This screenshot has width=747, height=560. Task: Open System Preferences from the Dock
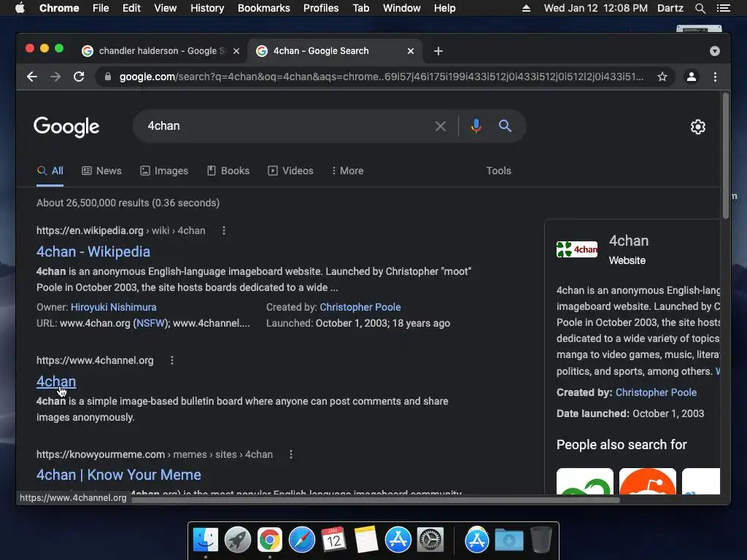click(x=430, y=540)
